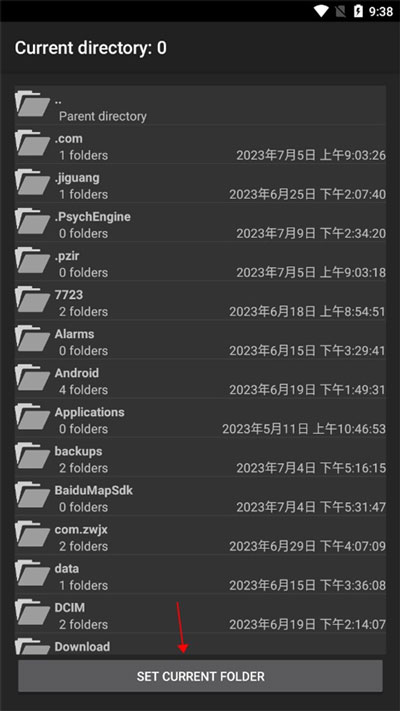Viewport: 400px width, 711px height.
Task: Tap the Wi-Fi status bar icon
Action: [x=321, y=11]
